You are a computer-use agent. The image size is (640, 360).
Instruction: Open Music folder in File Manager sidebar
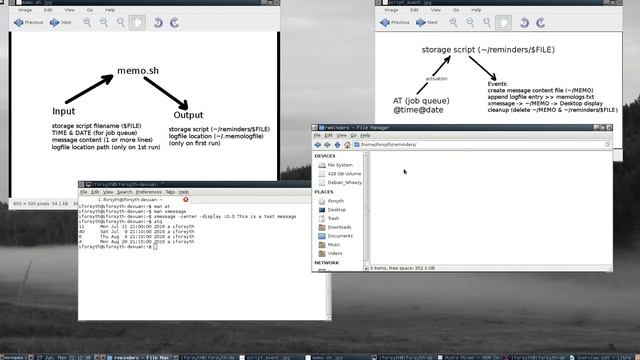pyautogui.click(x=329, y=244)
